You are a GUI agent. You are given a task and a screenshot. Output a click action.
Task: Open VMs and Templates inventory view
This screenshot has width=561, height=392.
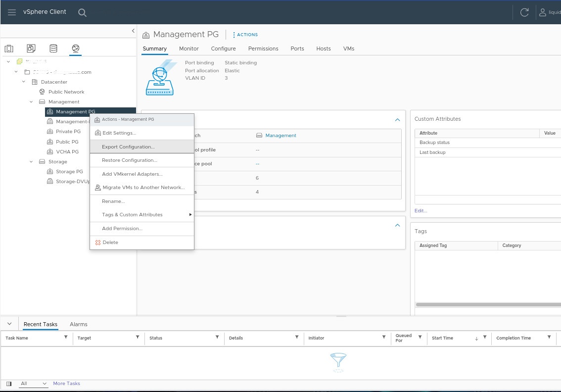coord(31,49)
